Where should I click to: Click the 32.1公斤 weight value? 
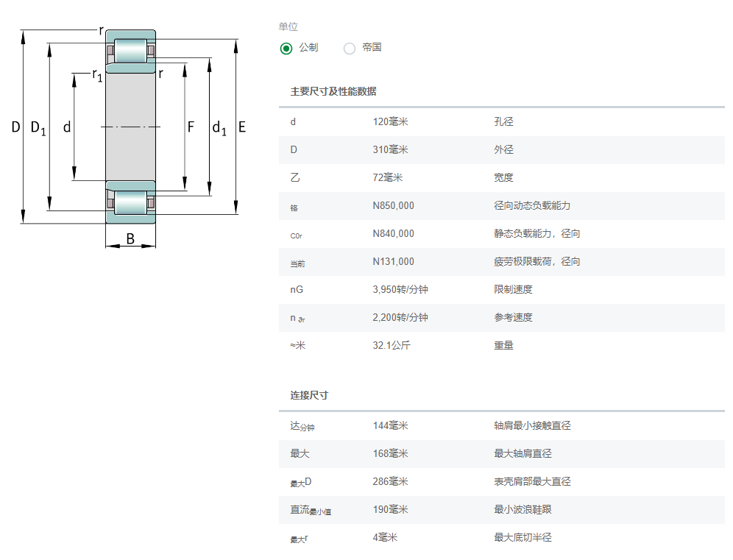392,345
